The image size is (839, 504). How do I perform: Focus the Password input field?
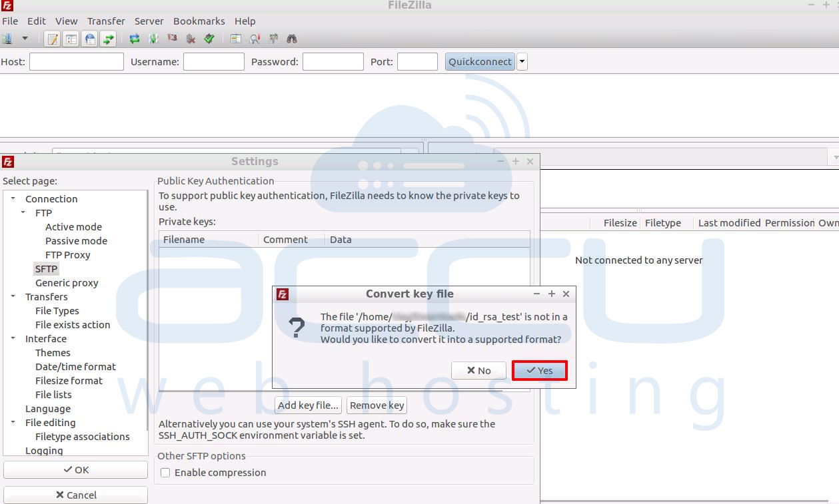point(333,62)
